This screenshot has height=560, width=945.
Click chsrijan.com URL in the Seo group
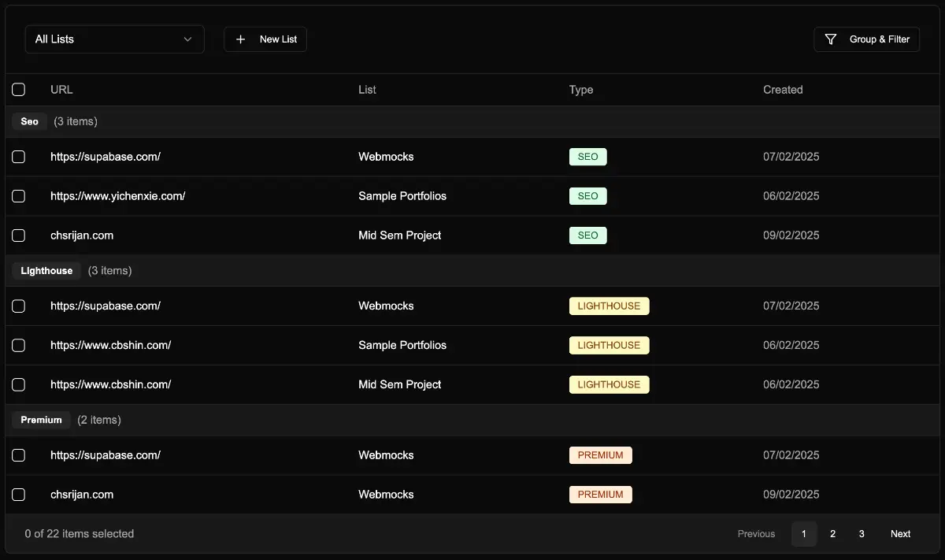pos(82,235)
